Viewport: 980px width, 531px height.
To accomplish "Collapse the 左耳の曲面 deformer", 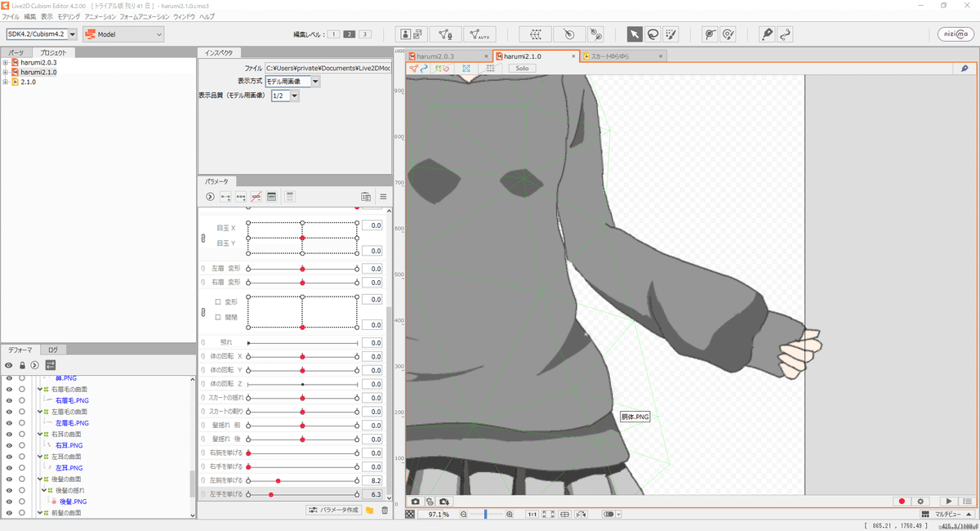I will 39,457.
